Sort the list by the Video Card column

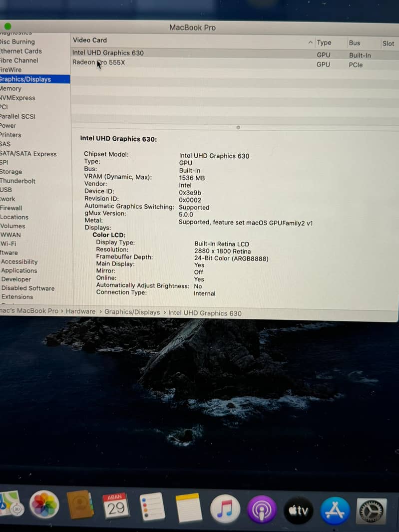click(x=90, y=40)
